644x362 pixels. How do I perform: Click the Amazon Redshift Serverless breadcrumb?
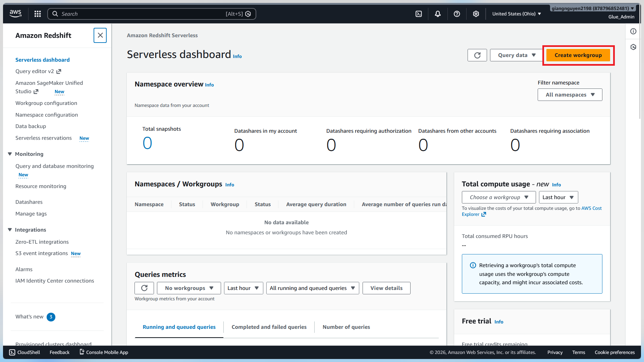[162, 35]
